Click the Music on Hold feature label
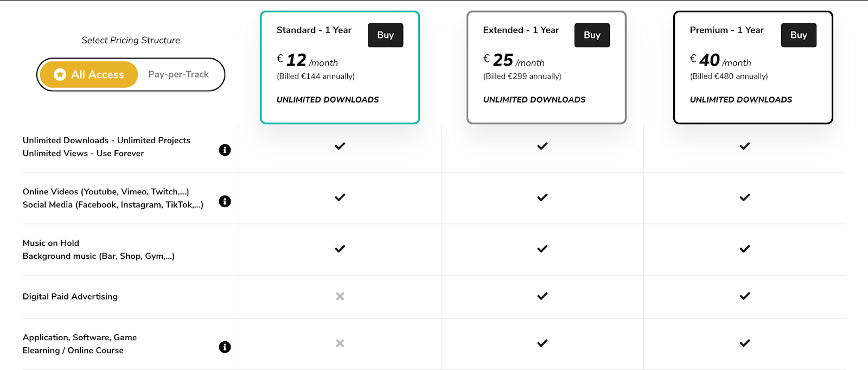868x370 pixels. point(51,243)
